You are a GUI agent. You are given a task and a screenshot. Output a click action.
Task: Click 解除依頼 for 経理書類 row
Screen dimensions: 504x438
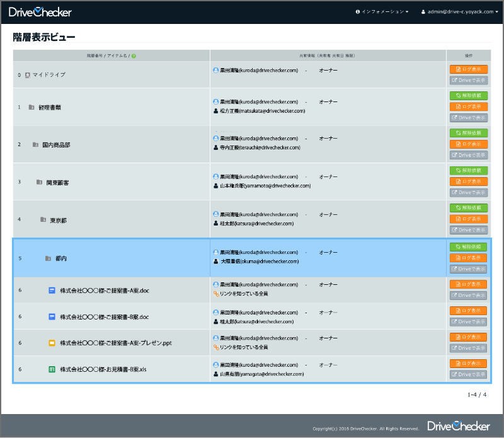[469, 96]
